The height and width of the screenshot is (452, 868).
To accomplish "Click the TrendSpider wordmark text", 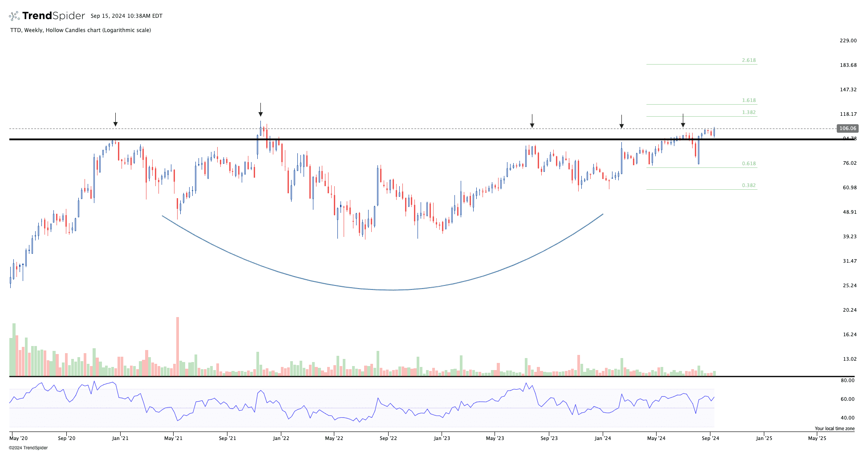I will (53, 16).
